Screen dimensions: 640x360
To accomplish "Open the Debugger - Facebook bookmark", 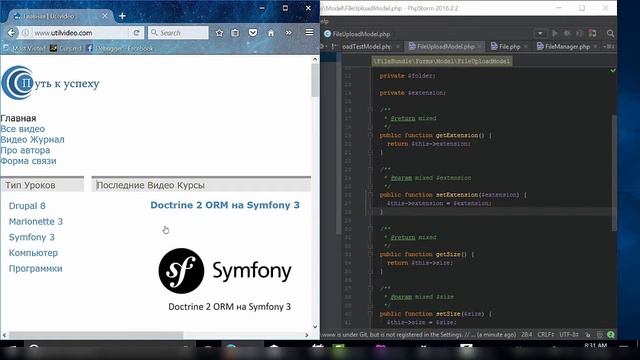I will click(120, 48).
